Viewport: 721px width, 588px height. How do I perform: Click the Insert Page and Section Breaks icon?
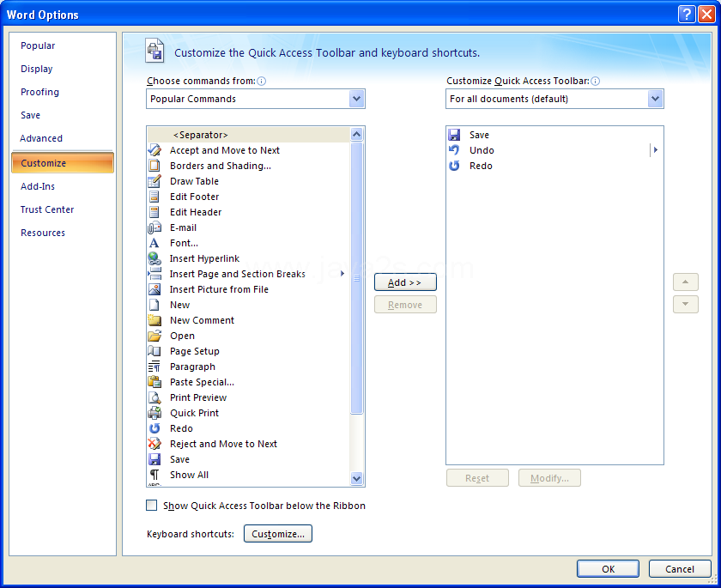[154, 274]
